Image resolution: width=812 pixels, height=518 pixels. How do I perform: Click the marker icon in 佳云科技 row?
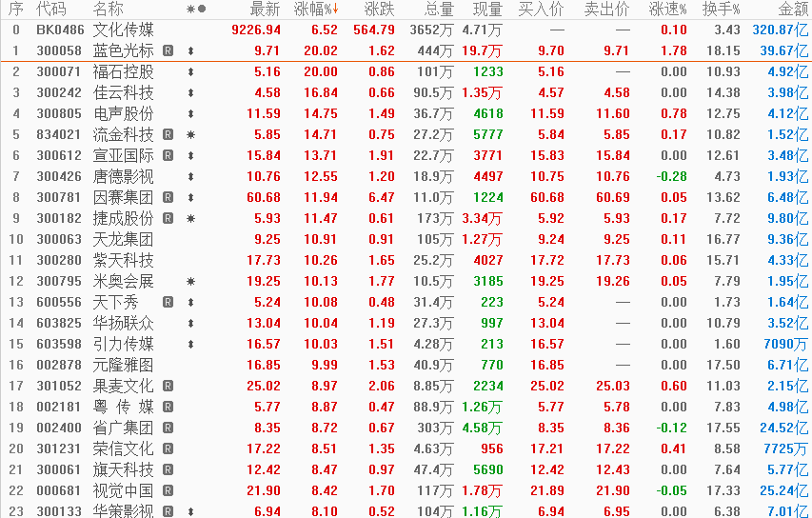click(190, 92)
